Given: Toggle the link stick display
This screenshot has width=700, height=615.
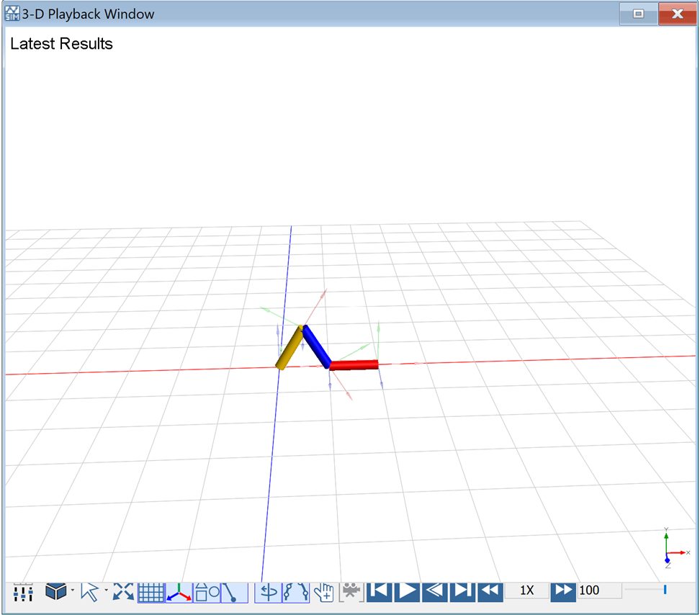Looking at the screenshot, I should tap(234, 593).
